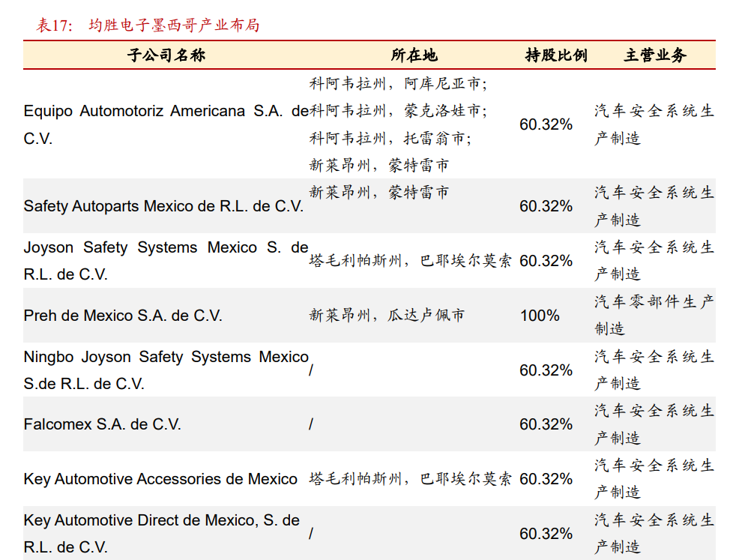The height and width of the screenshot is (560, 739).
Task: Select Key Automotive Accessories de Mexico
Action: [160, 479]
